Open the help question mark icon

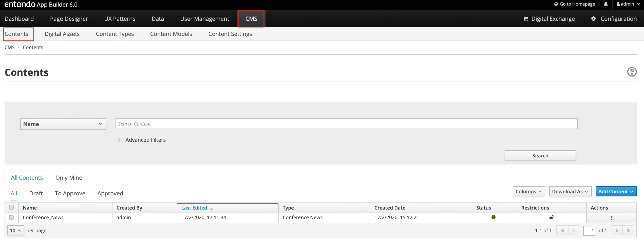pos(632,72)
